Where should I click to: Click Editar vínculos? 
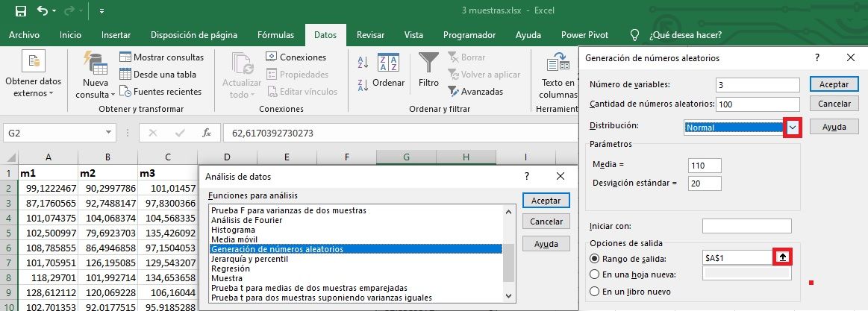[302, 91]
